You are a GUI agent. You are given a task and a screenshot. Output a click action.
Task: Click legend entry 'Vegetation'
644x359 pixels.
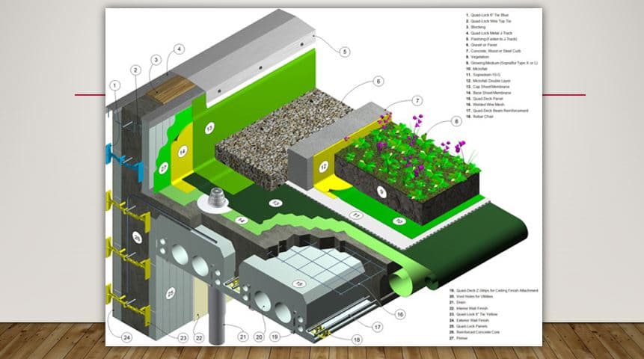point(479,57)
